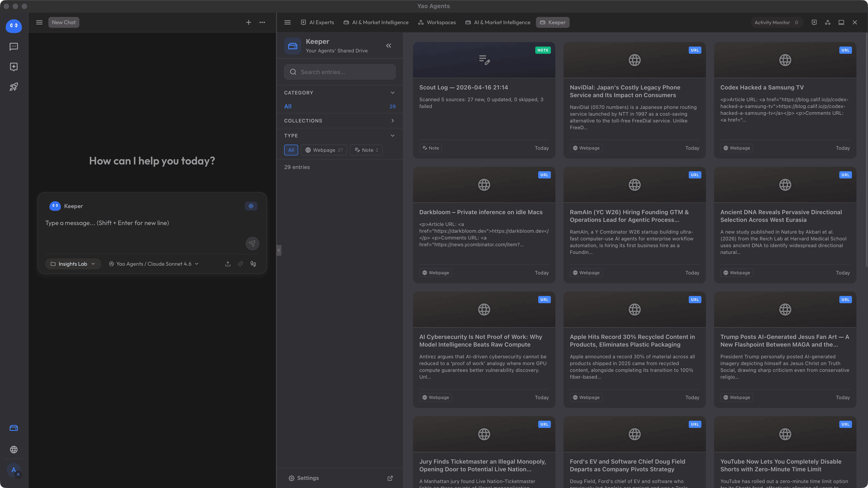868x488 pixels.
Task: Click the 29 entries count label
Action: 297,167
